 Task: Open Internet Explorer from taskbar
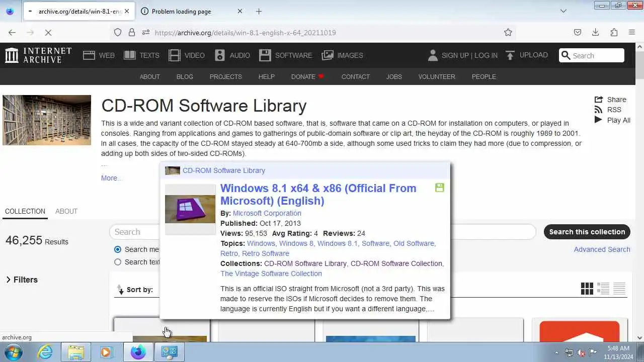click(x=45, y=352)
